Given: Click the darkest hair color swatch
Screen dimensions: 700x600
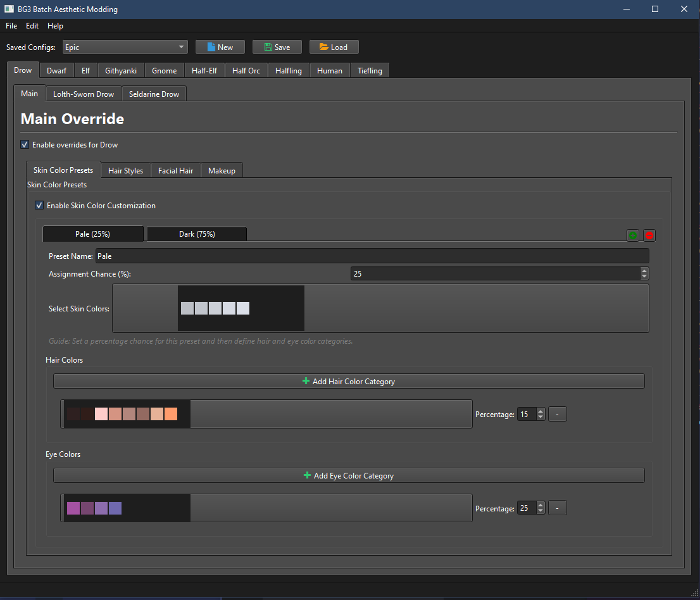Looking at the screenshot, I should (x=73, y=414).
